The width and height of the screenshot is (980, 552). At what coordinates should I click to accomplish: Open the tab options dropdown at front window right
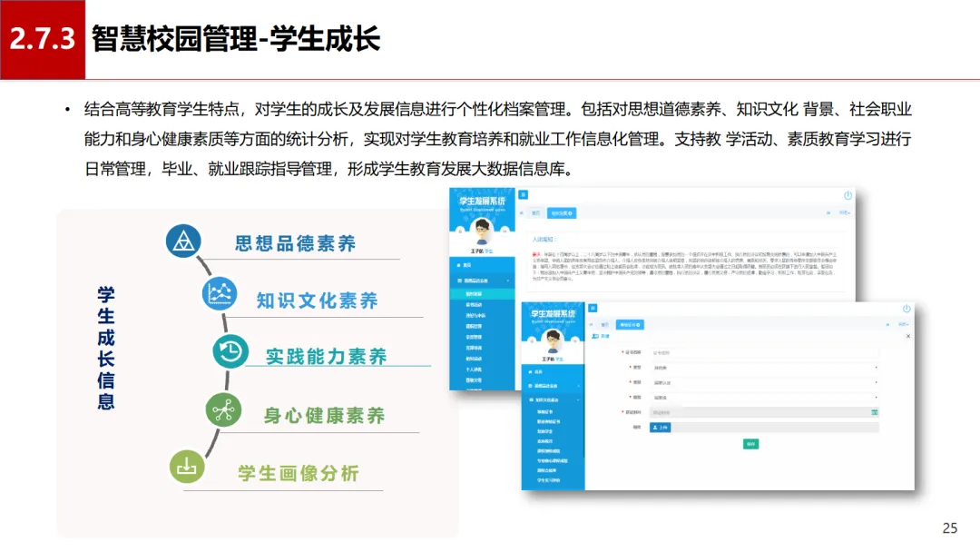coord(903,324)
